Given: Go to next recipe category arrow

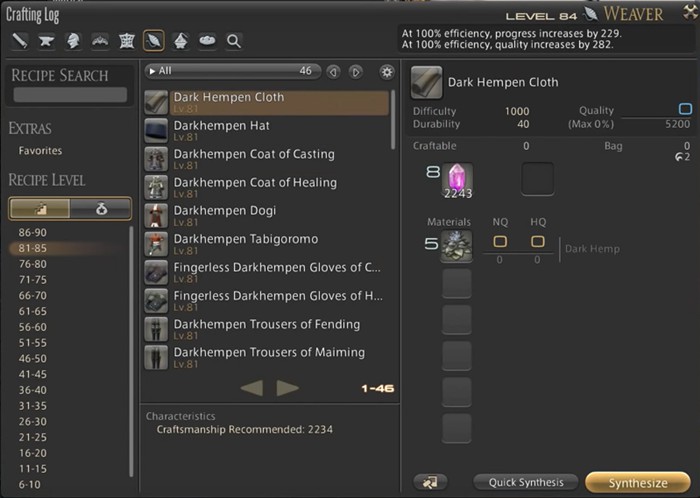Looking at the screenshot, I should 355,72.
